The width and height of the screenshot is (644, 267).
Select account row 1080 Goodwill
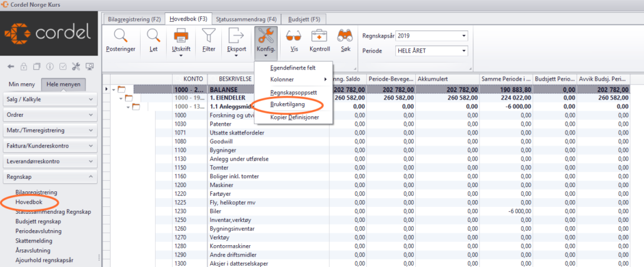click(x=368, y=141)
